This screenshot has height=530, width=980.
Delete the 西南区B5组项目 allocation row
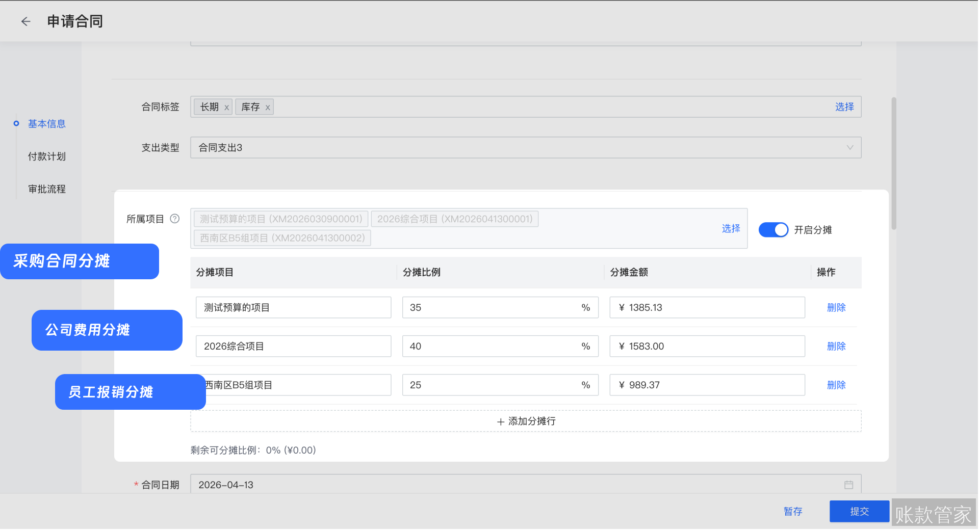[836, 385]
